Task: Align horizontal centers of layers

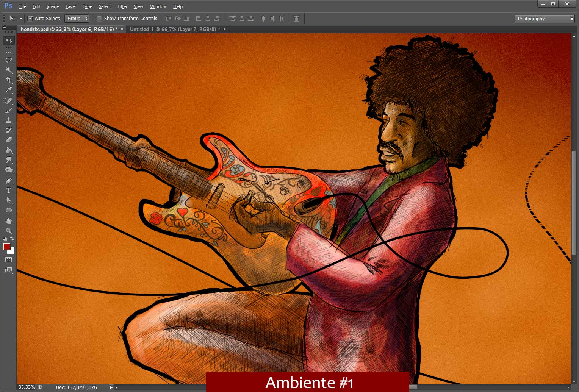Action: (x=208, y=19)
